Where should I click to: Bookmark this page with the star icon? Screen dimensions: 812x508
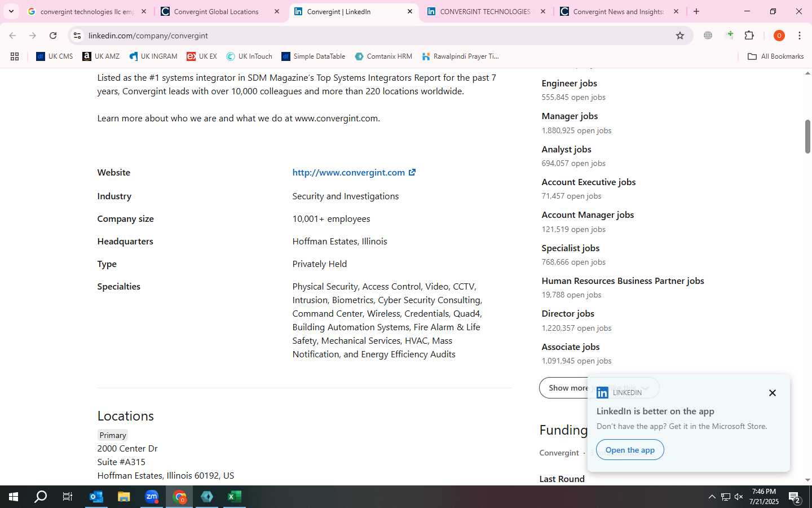[680, 36]
